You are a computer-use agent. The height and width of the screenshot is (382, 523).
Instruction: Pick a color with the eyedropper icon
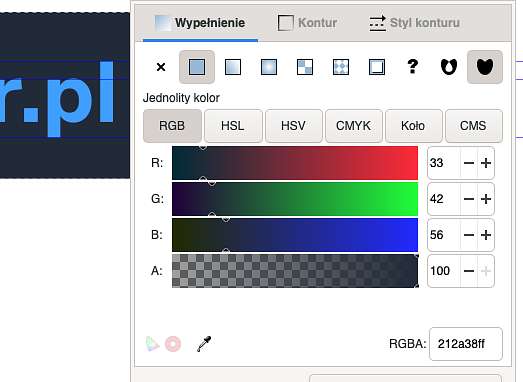tap(204, 344)
